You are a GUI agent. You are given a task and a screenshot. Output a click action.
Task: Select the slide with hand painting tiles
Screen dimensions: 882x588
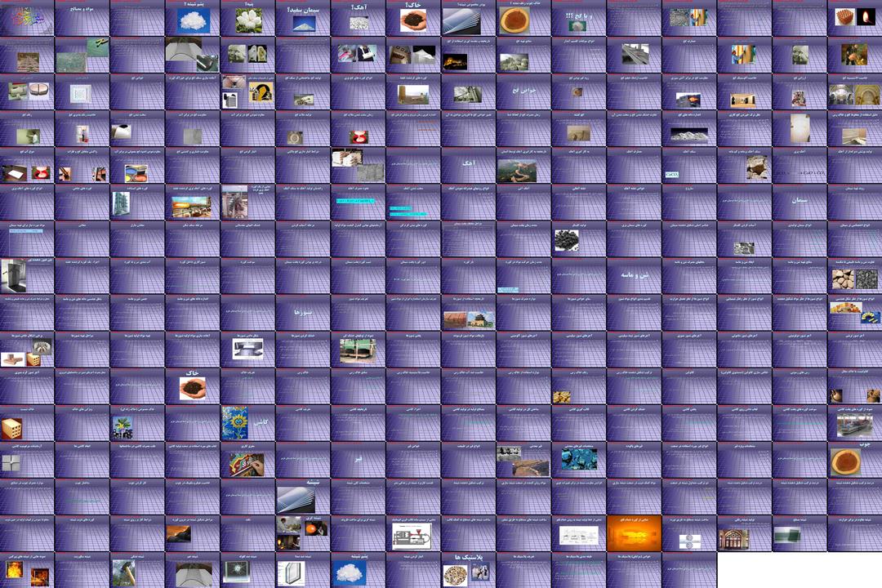(x=247, y=459)
